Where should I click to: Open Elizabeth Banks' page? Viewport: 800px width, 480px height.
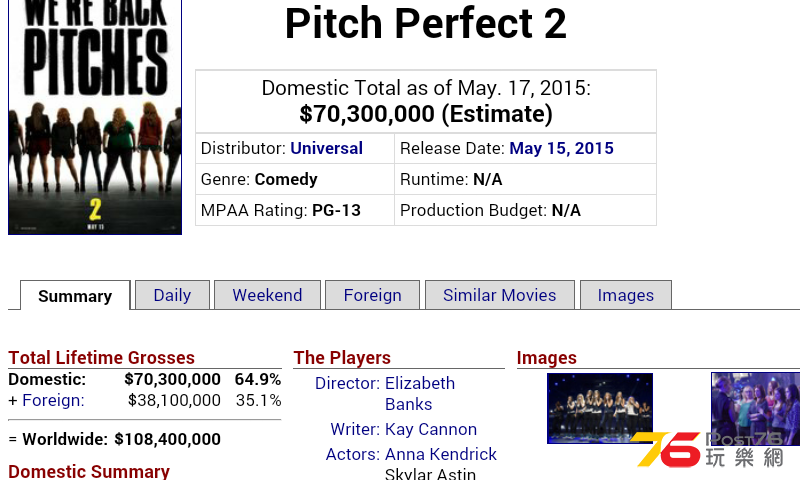coord(419,393)
